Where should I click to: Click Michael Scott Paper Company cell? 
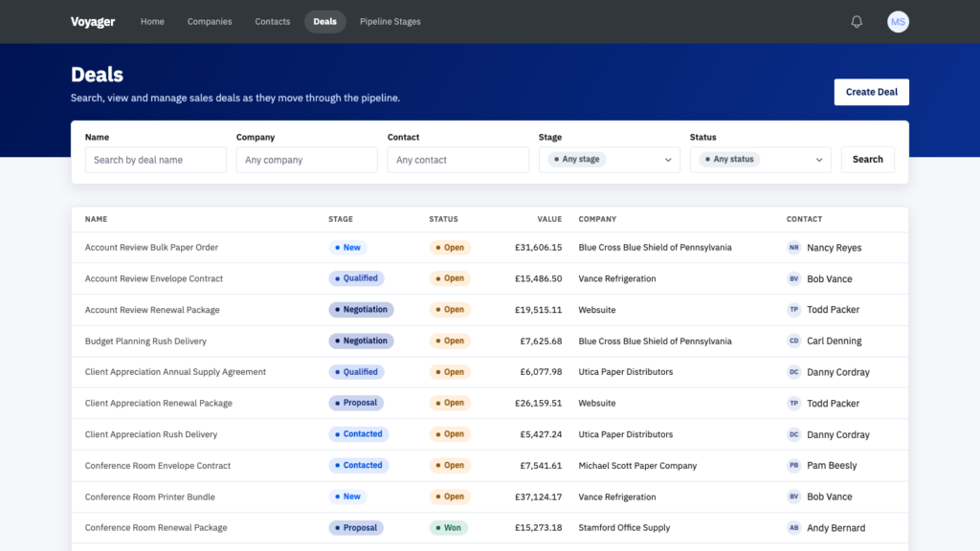click(x=637, y=466)
